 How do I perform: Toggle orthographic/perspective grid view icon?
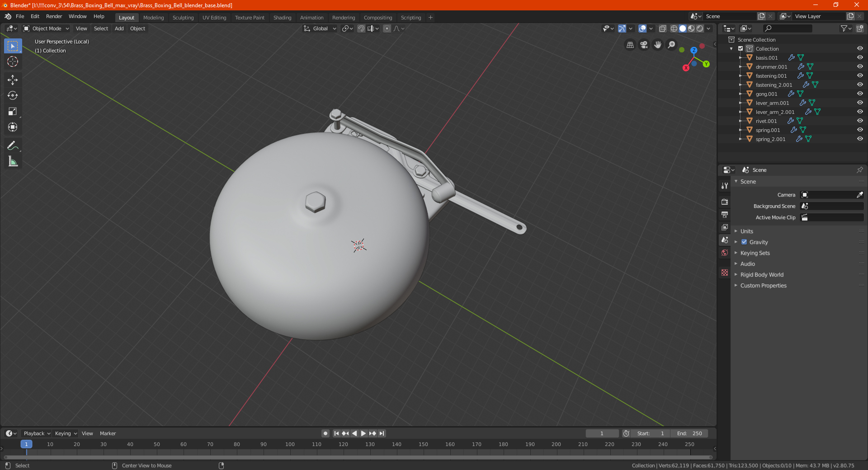(x=630, y=45)
